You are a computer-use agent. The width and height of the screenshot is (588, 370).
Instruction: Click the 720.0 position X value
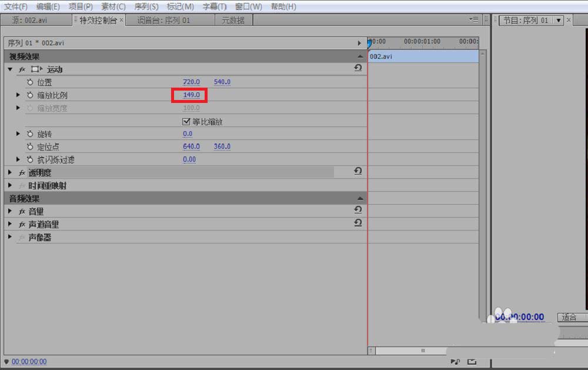(191, 82)
